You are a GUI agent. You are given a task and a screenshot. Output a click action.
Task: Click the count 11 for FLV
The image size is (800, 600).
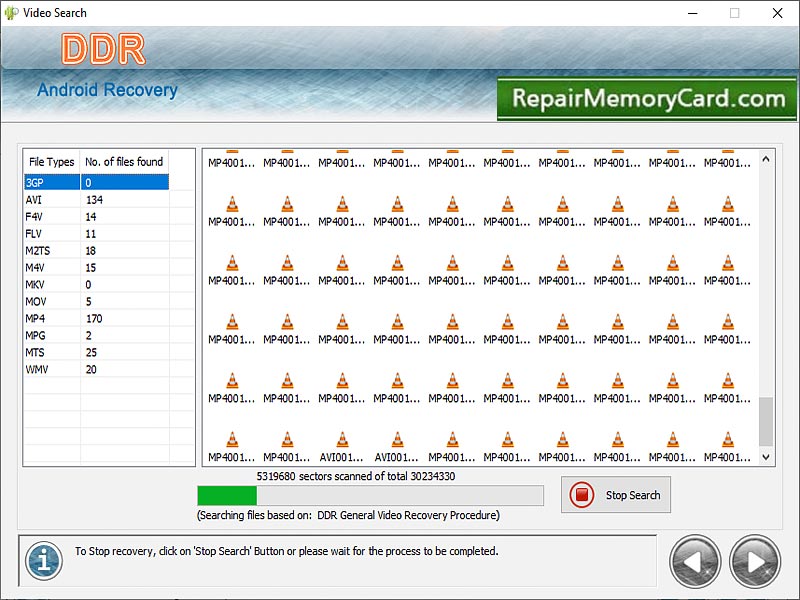(91, 234)
